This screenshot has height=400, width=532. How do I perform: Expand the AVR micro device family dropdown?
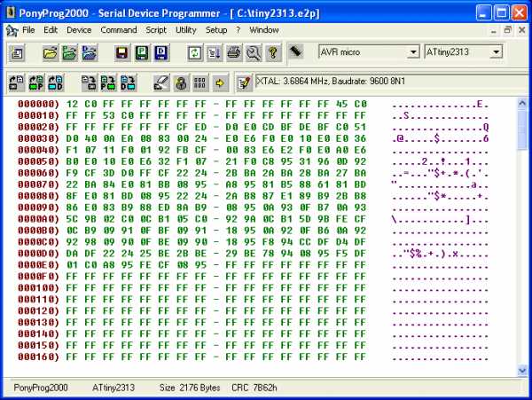(413, 51)
